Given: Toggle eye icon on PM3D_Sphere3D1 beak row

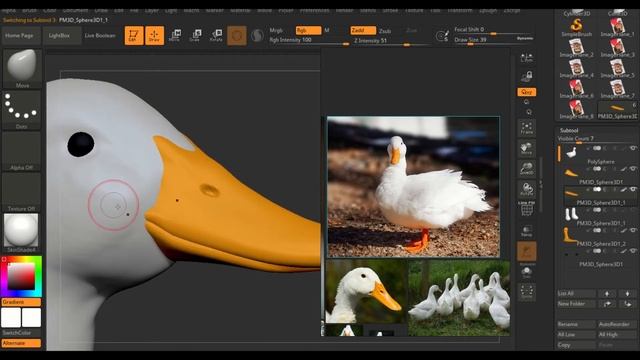Looking at the screenshot, I should pyautogui.click(x=633, y=169).
